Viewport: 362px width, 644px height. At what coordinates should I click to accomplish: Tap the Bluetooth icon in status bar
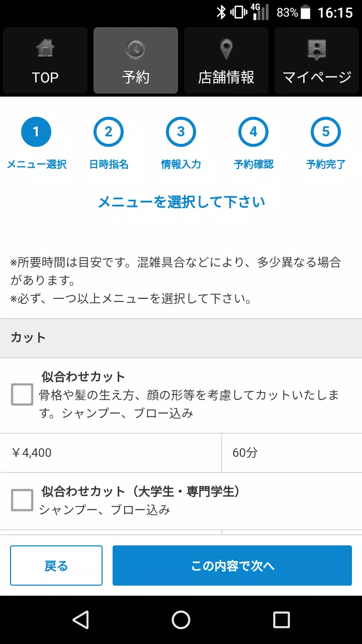221,13
